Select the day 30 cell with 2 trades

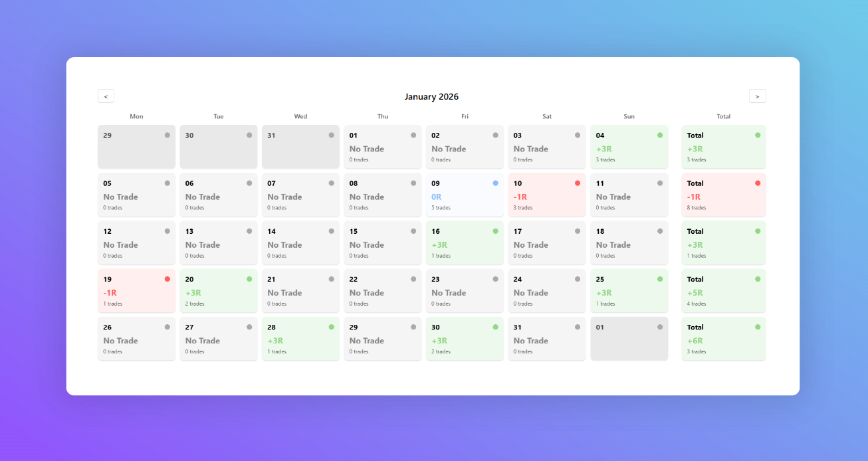[x=465, y=339]
